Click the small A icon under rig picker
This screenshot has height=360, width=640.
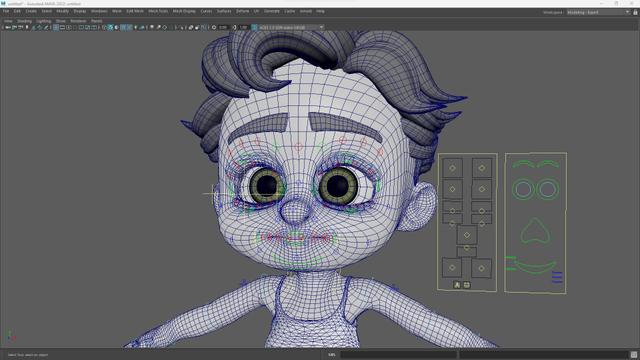457,285
